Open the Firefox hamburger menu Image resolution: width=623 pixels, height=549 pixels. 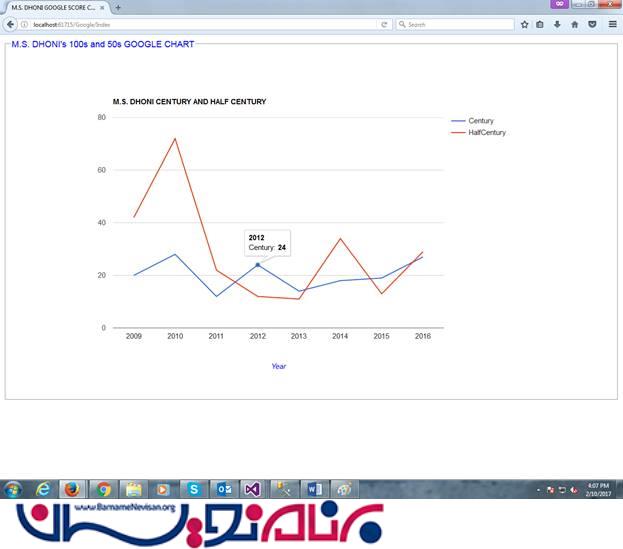[x=613, y=24]
